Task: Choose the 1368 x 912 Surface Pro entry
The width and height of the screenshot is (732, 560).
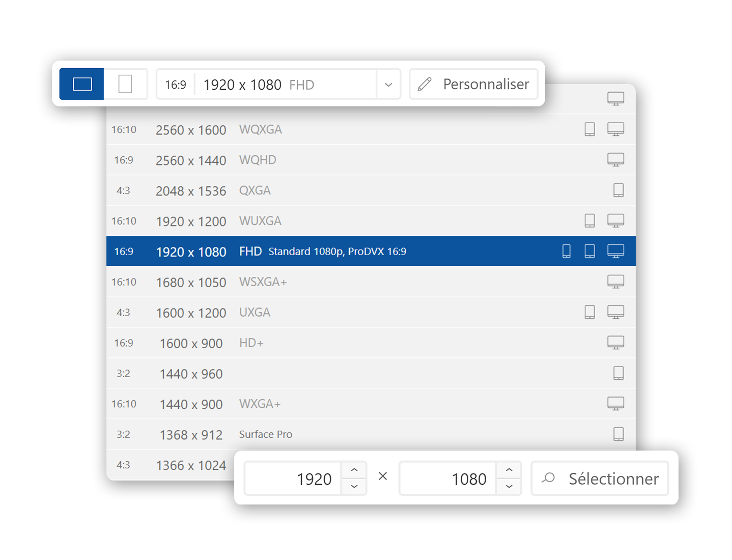Action: [371, 434]
